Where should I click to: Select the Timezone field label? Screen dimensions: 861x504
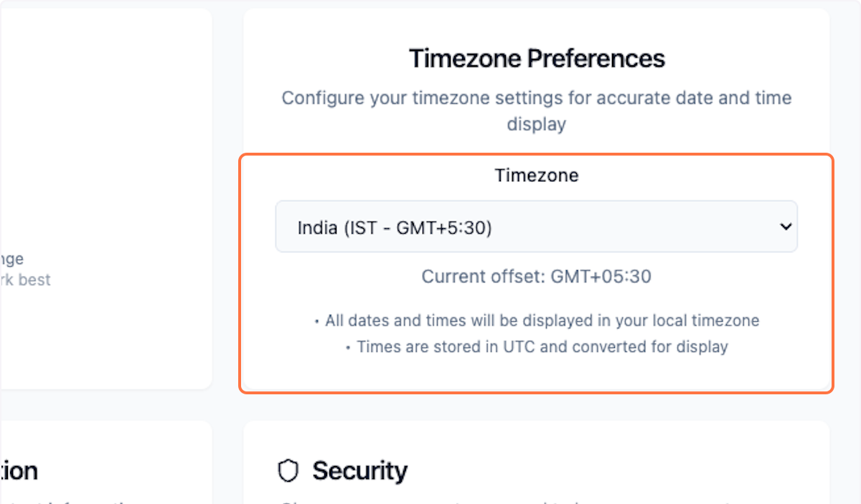pos(536,174)
